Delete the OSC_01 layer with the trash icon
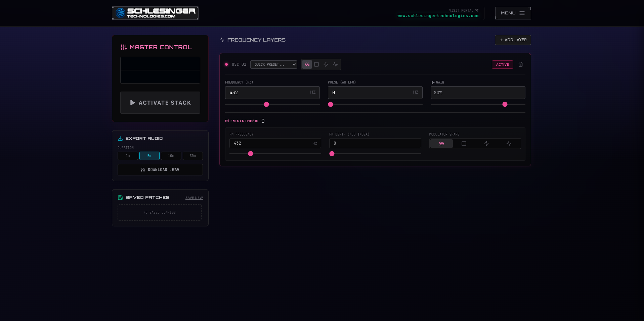The height and width of the screenshot is (321, 644). pyautogui.click(x=520, y=64)
